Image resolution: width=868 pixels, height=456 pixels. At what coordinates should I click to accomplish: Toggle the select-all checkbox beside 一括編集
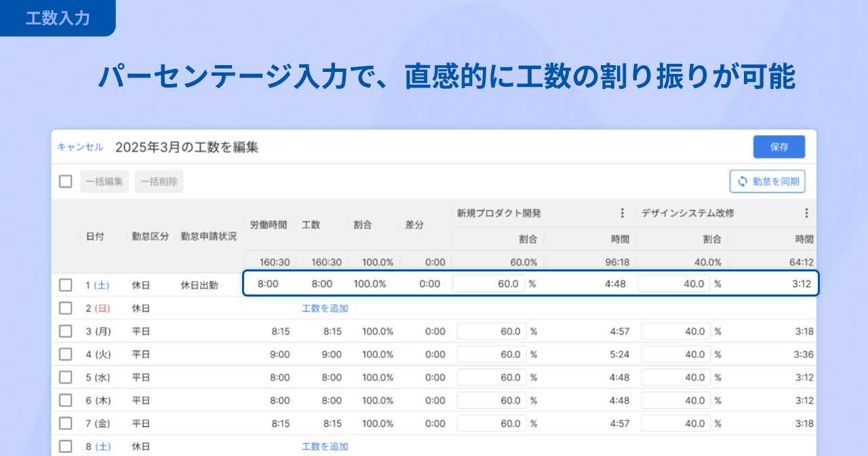coord(65,181)
